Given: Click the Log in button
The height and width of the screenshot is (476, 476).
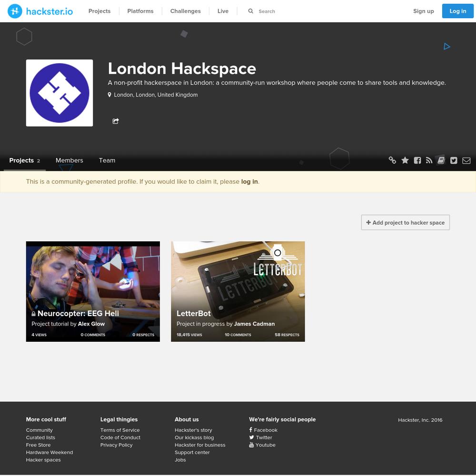Looking at the screenshot, I should 457,11.
